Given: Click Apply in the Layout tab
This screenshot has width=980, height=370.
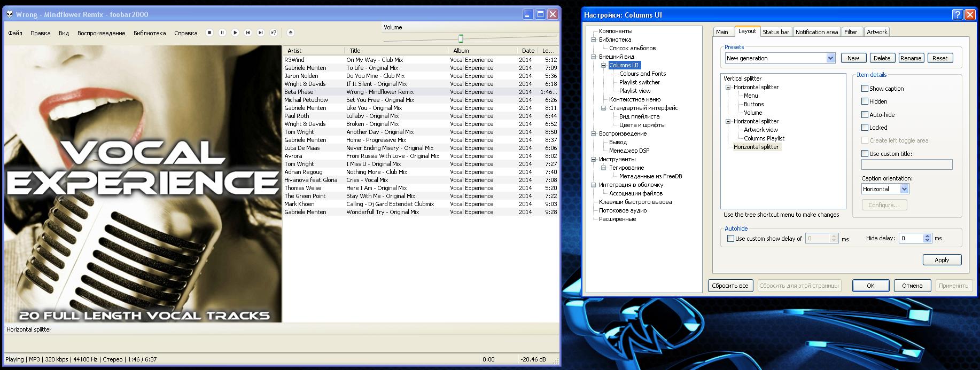Looking at the screenshot, I should 942,260.
